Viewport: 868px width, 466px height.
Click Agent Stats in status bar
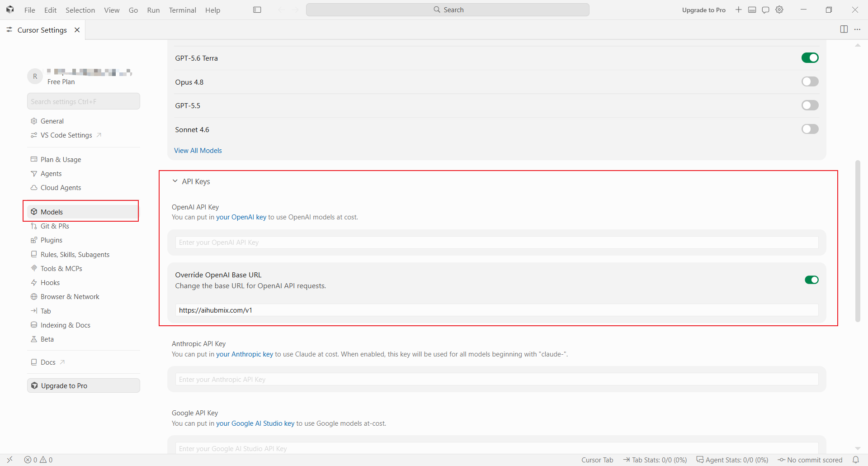(732, 460)
